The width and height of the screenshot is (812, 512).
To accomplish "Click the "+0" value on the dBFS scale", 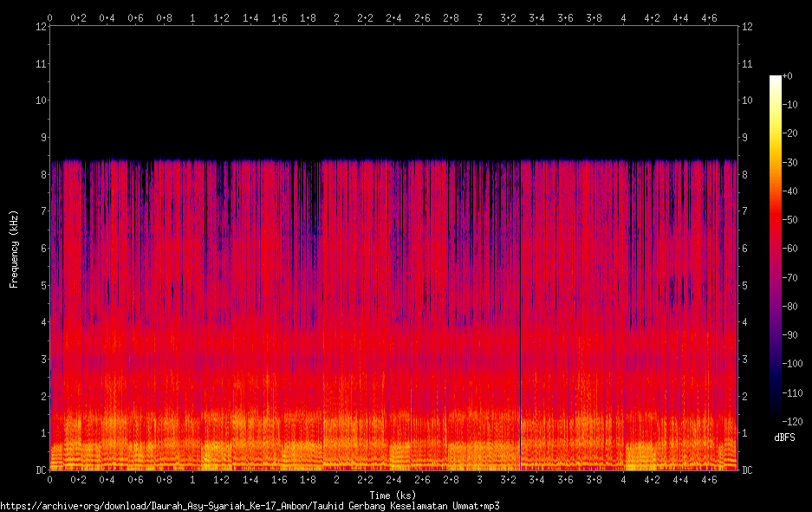I will (787, 75).
